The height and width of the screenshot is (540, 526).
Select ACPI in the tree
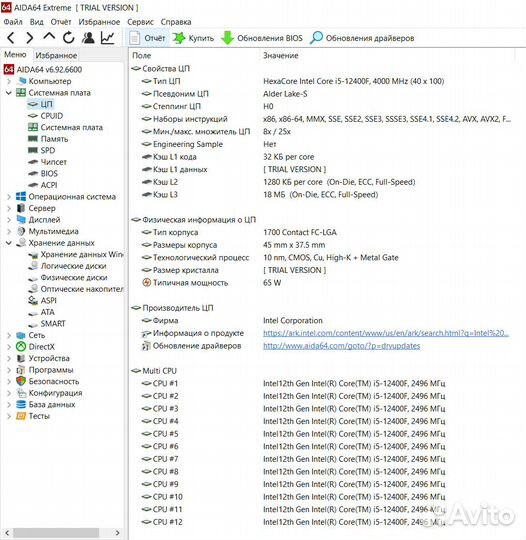[x=49, y=185]
